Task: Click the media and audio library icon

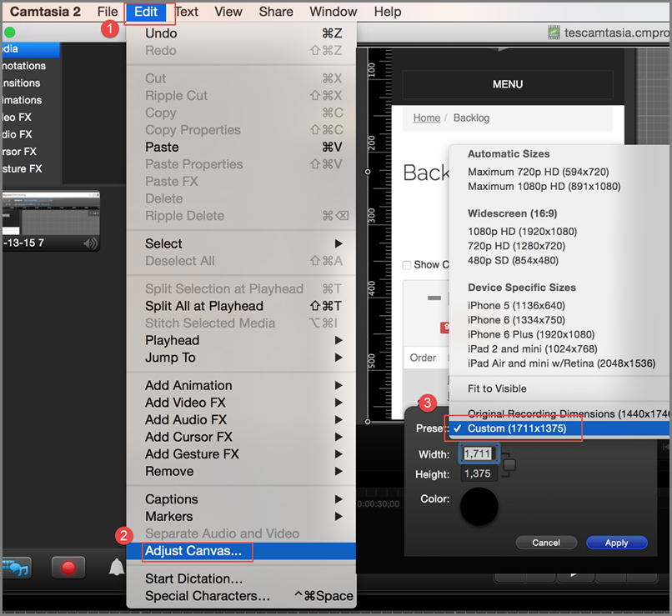Action: pyautogui.click(x=17, y=568)
